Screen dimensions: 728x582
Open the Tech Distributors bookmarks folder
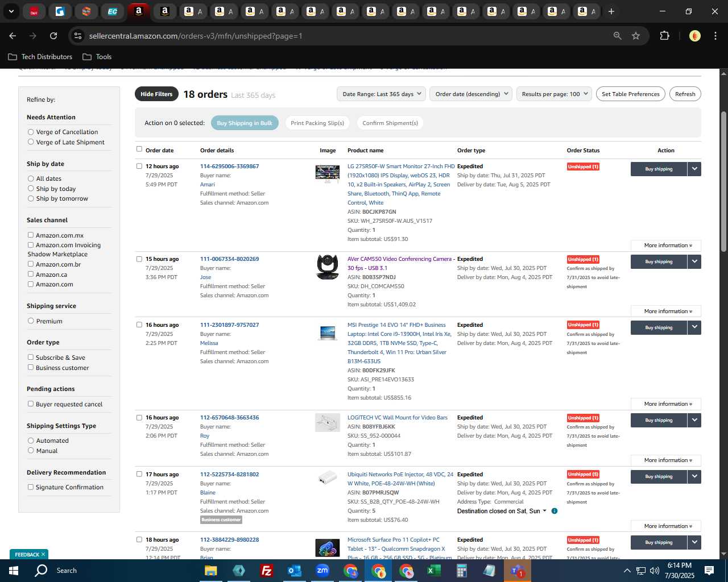pyautogui.click(x=40, y=57)
